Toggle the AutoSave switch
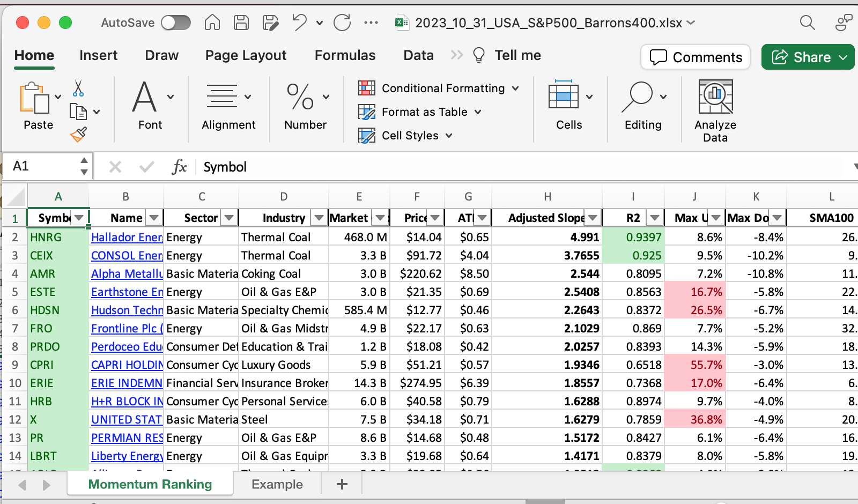 (x=176, y=23)
